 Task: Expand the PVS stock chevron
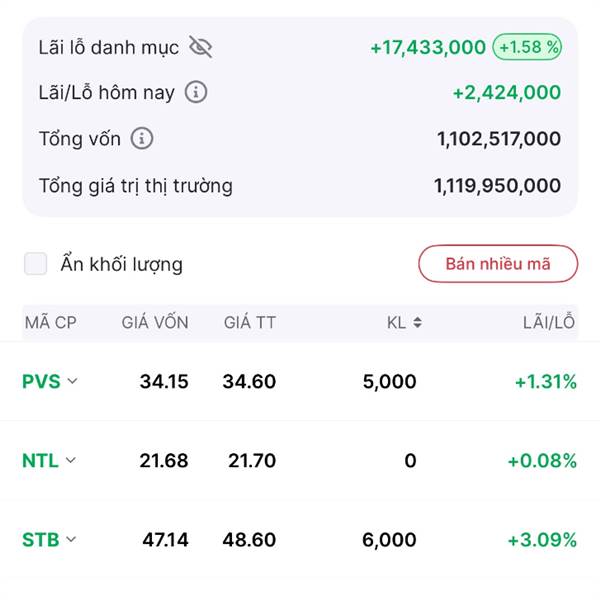click(x=72, y=381)
